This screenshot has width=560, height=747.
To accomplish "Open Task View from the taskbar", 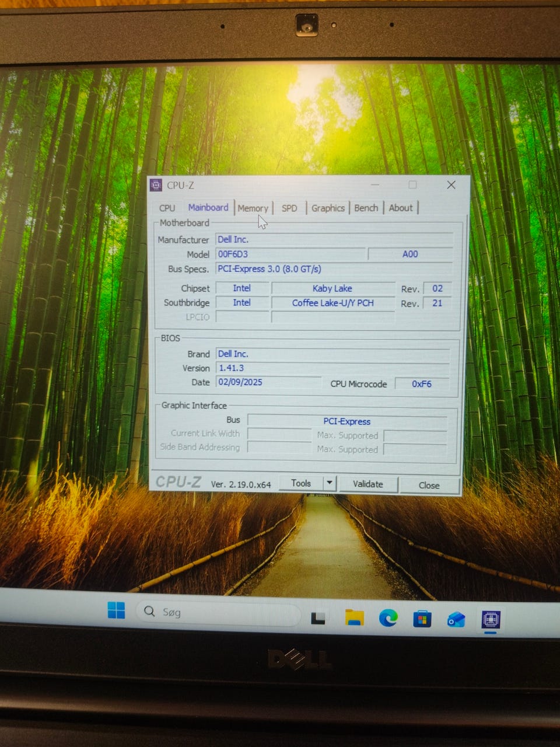I will pos(318,617).
